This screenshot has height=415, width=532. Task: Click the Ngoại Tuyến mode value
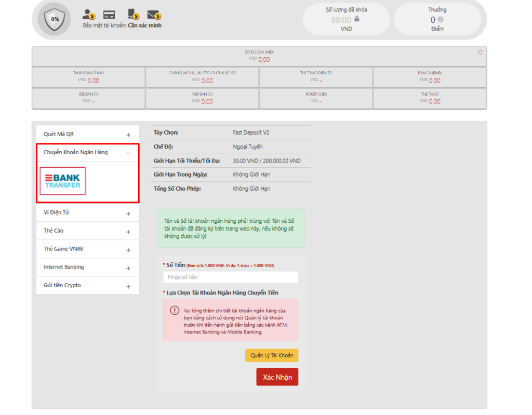pos(248,147)
